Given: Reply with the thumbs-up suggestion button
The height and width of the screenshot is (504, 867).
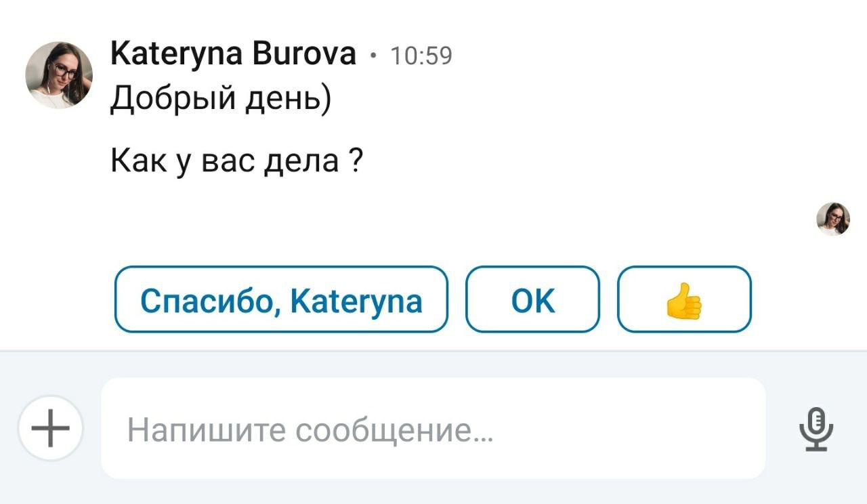Looking at the screenshot, I should (684, 299).
